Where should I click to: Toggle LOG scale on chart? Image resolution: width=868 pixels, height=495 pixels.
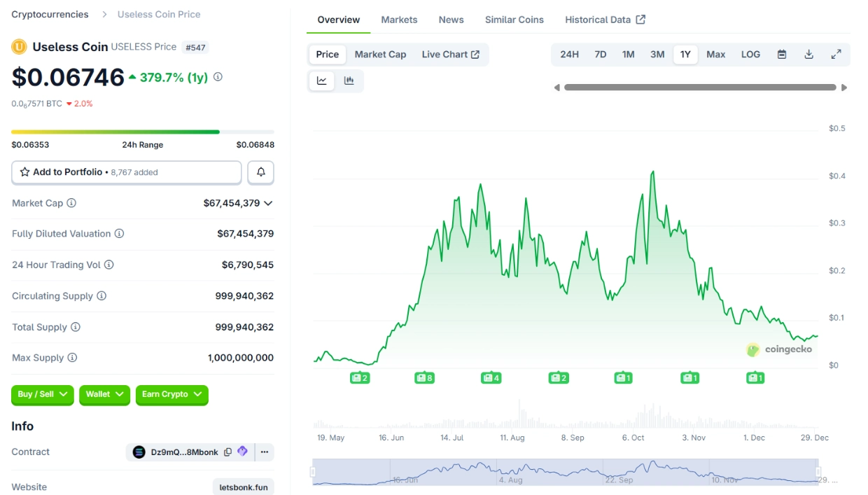coord(750,55)
